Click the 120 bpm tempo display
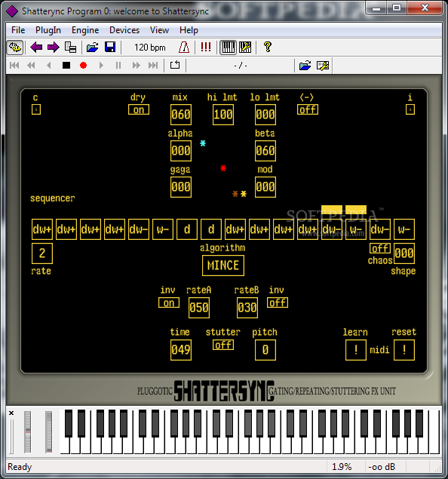 (150, 48)
